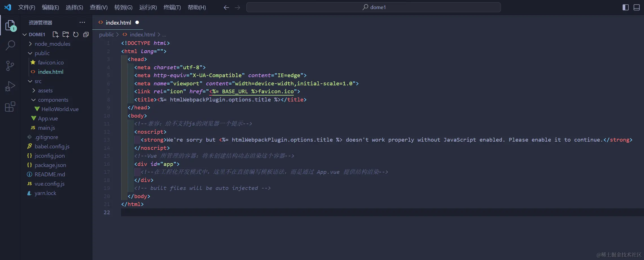Go back with the left arrow

pyautogui.click(x=226, y=7)
